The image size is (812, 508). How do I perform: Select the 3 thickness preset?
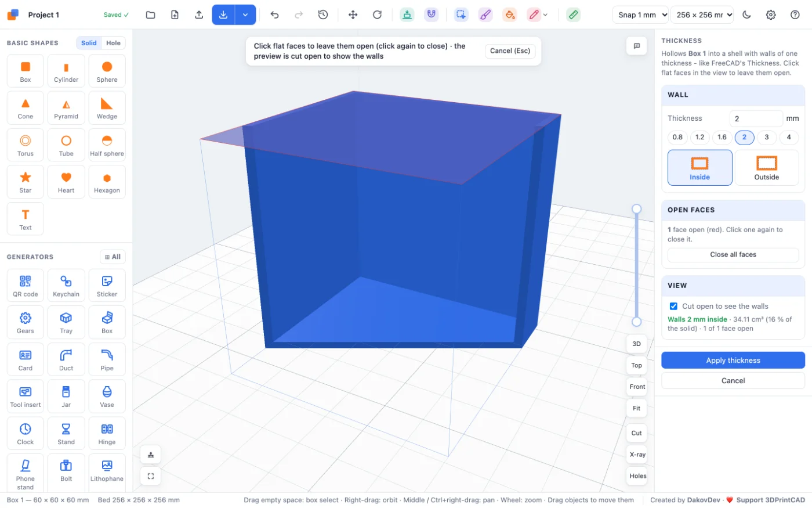point(767,138)
